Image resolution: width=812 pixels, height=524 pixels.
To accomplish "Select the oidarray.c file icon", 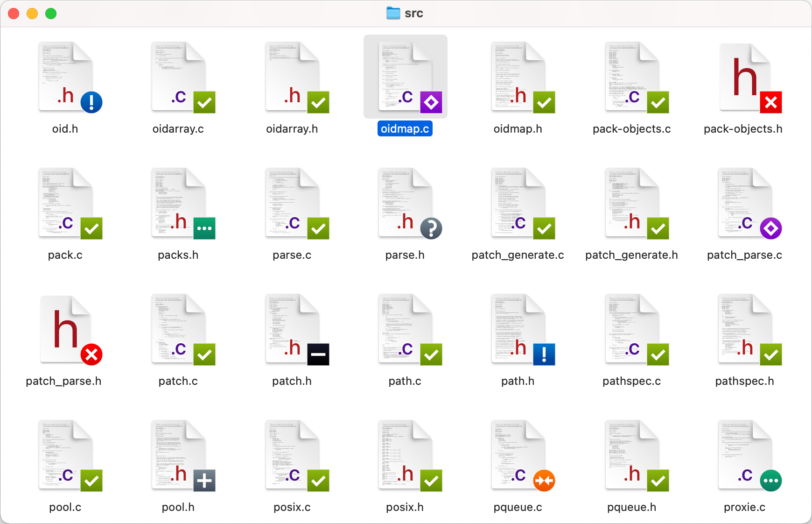I will (178, 77).
